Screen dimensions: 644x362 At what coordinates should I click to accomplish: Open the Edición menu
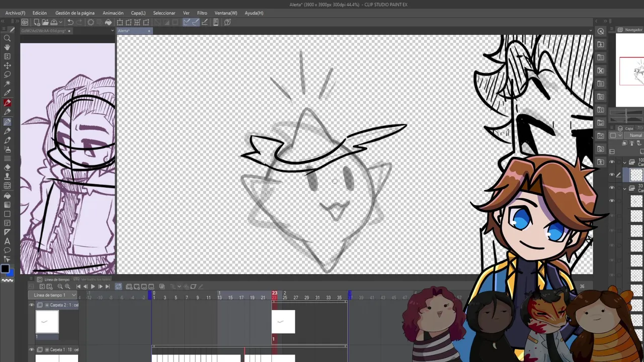(x=39, y=13)
